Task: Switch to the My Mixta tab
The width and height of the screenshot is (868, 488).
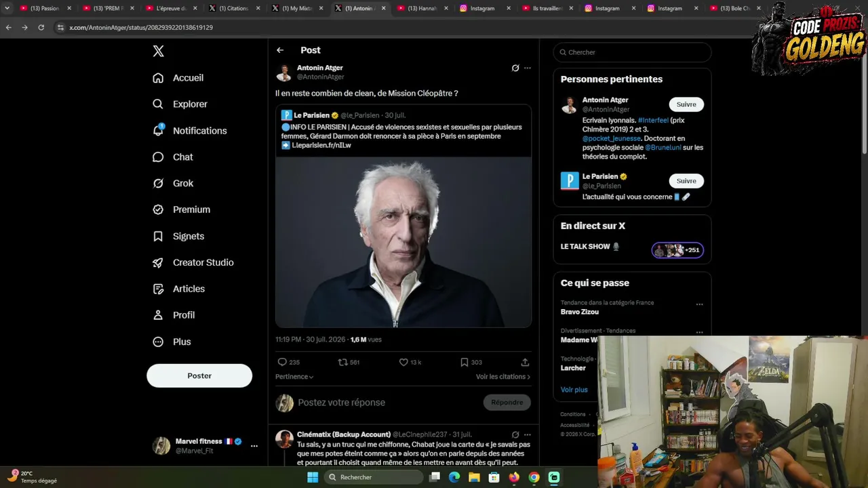Action: (296, 8)
